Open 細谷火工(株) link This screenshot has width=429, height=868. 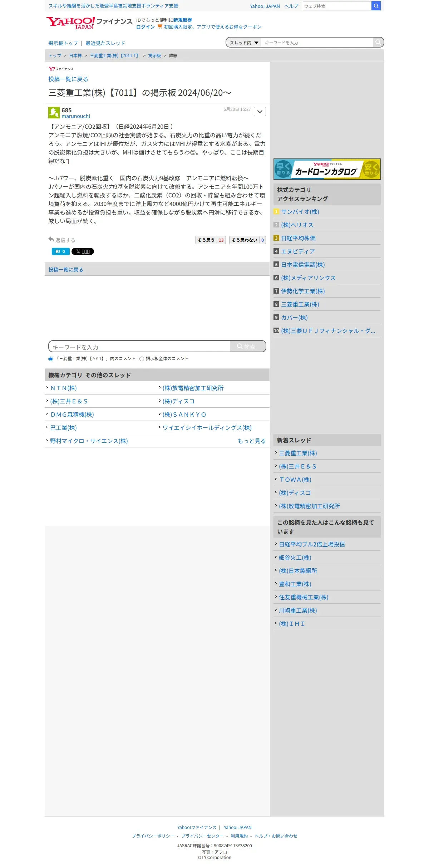click(295, 558)
